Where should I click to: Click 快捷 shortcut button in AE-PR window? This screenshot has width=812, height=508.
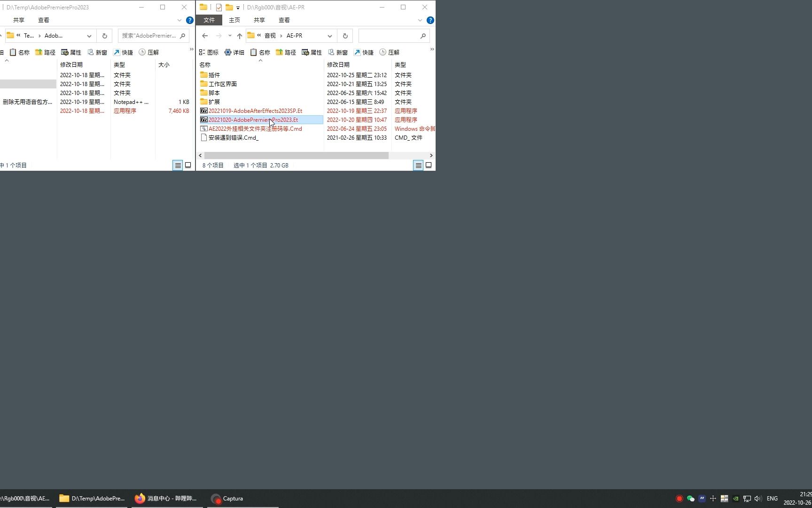coord(363,52)
